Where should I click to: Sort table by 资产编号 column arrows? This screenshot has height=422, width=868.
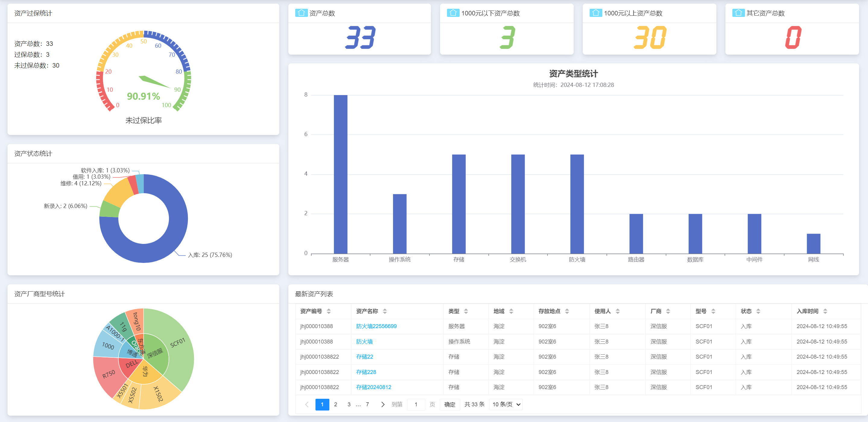(x=328, y=311)
